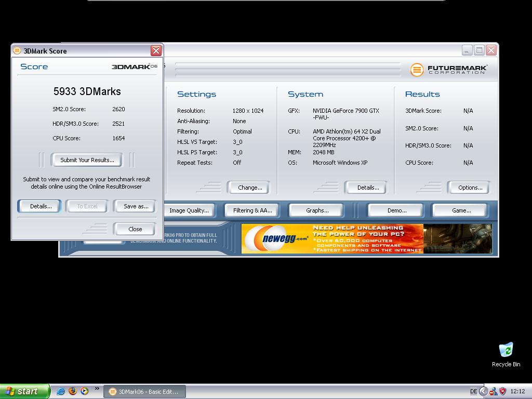
Task: Click the Game button
Action: click(x=460, y=210)
